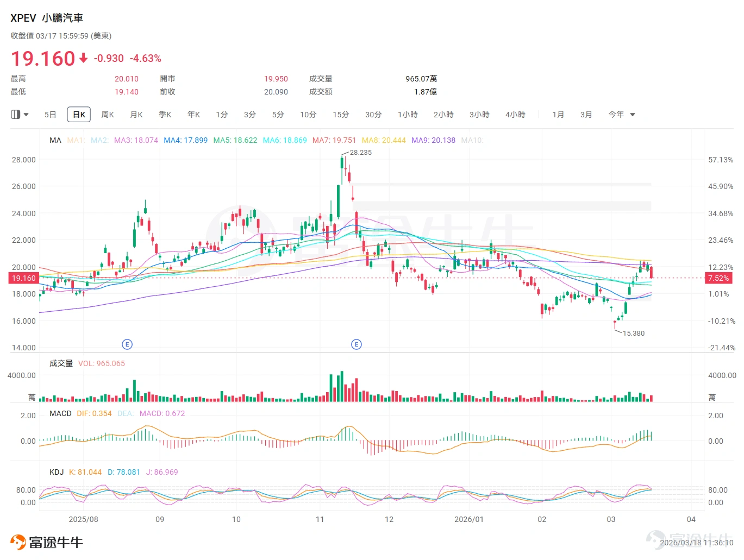
Task: Click the earnings E marker near November
Action: click(357, 344)
